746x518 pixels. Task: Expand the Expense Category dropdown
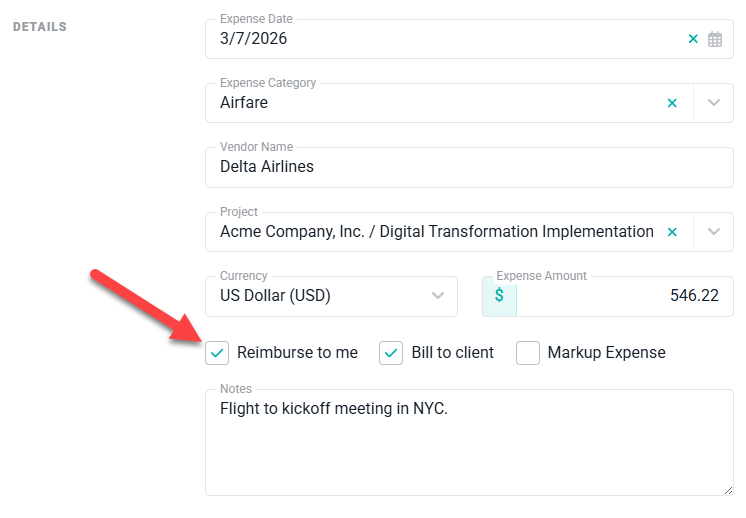click(714, 103)
